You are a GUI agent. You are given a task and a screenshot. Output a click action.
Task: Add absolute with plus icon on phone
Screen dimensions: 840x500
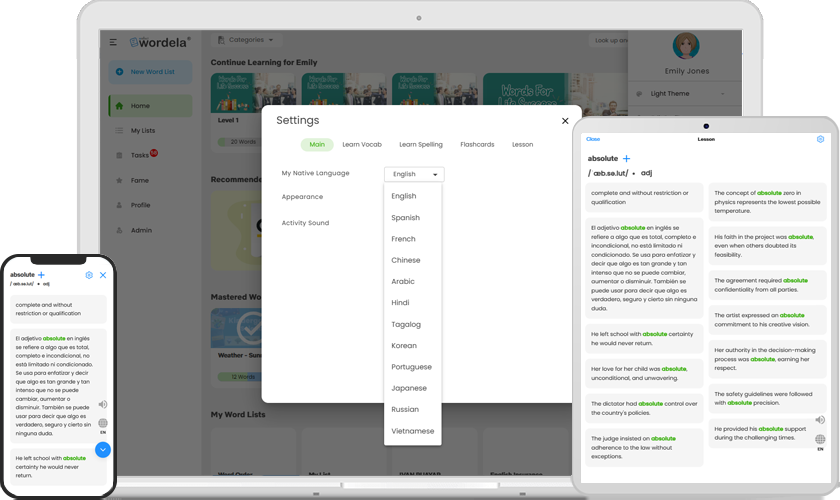pos(41,275)
